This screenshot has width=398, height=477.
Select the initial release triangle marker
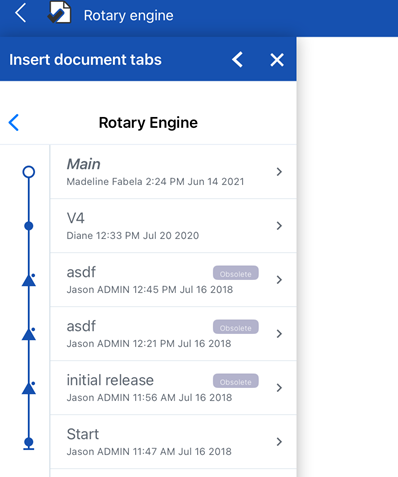click(x=29, y=388)
